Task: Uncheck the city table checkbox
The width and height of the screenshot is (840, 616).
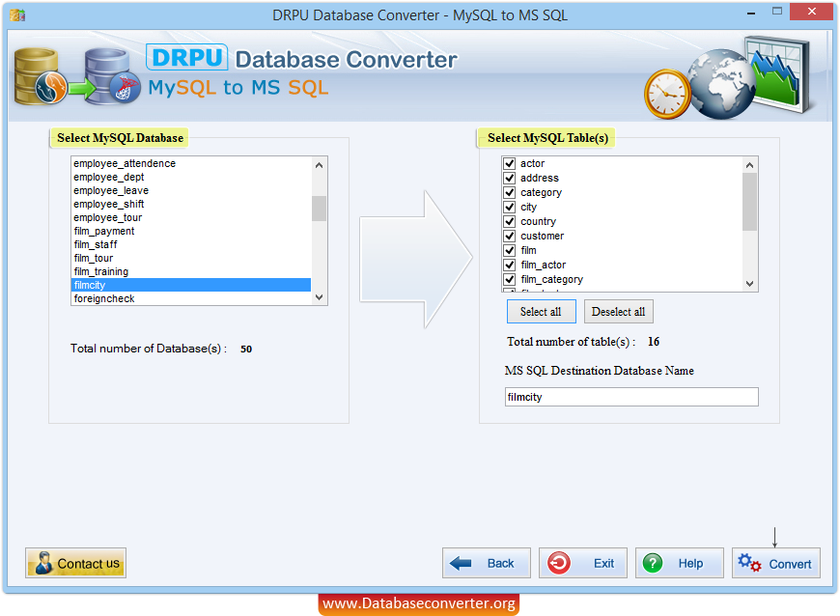Action: point(510,207)
